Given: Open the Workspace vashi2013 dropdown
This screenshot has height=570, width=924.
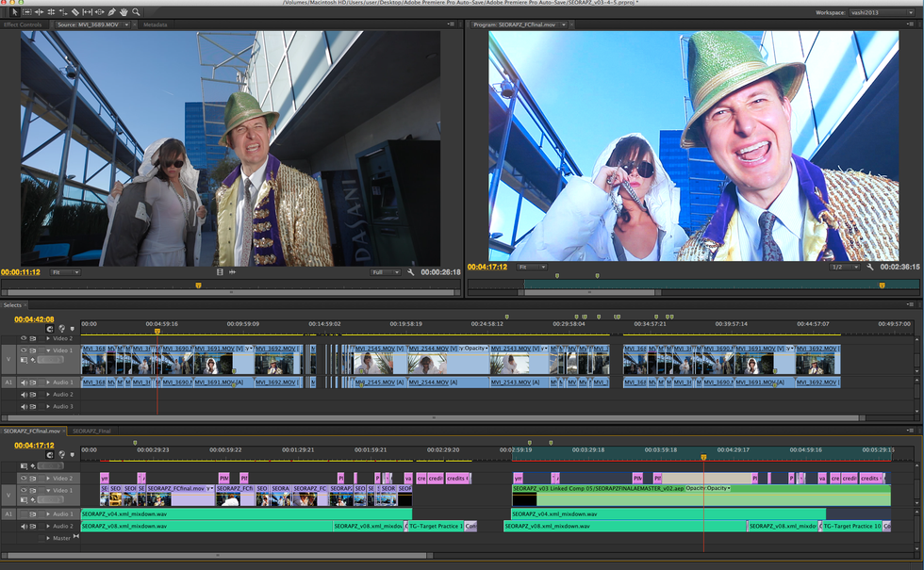Looking at the screenshot, I should tap(883, 12).
